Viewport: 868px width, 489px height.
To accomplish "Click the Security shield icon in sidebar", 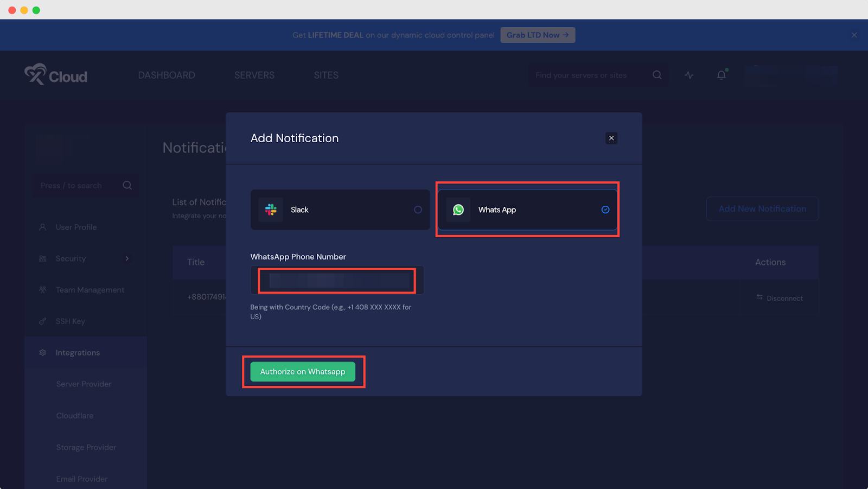I will click(42, 258).
